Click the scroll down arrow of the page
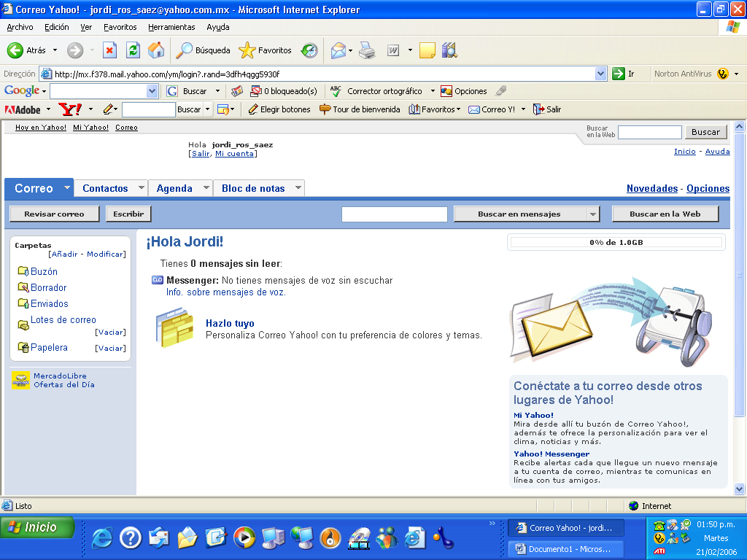 (740, 488)
